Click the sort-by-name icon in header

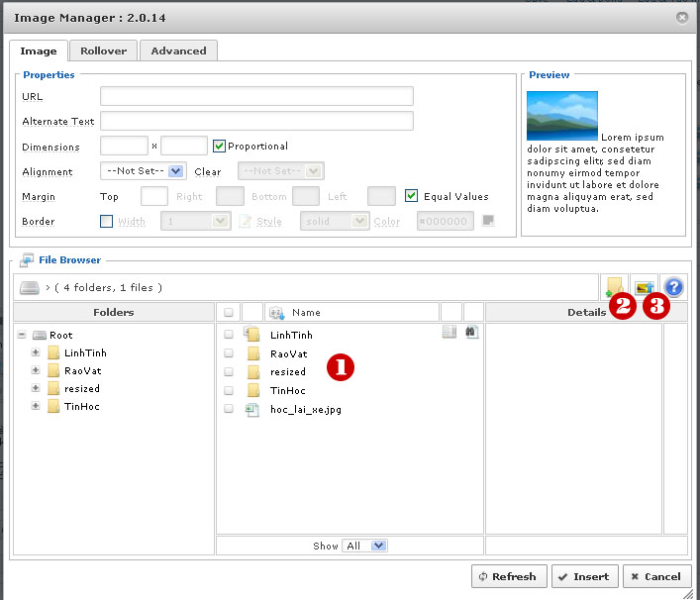(x=276, y=313)
